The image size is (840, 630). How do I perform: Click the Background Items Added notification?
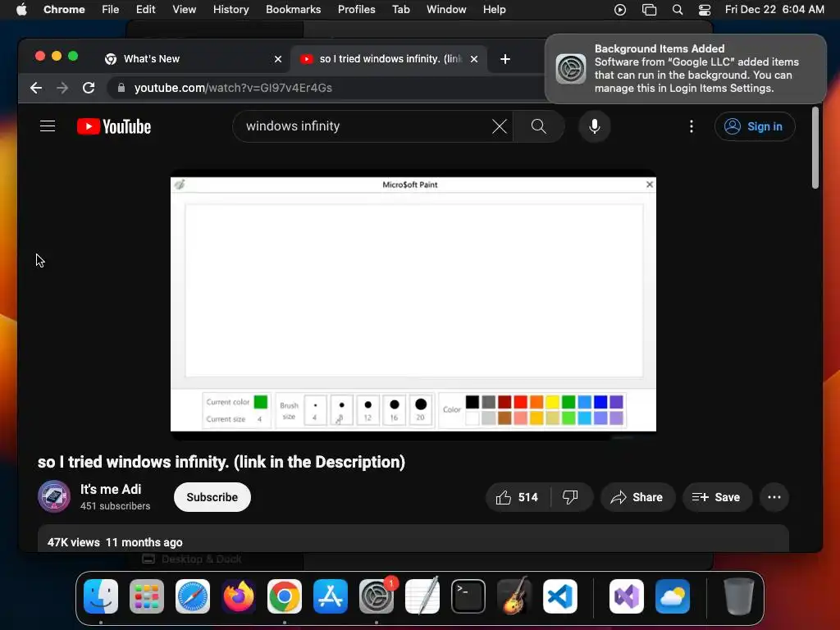click(x=685, y=69)
